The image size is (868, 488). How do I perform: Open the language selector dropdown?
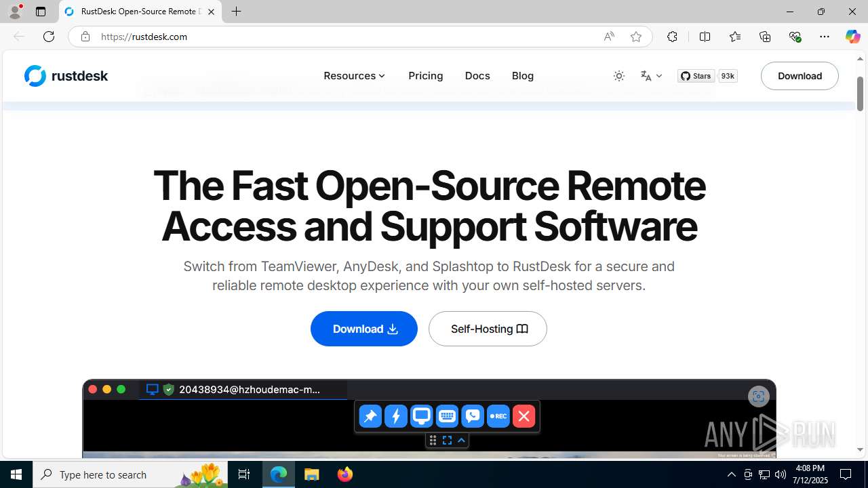click(x=651, y=76)
